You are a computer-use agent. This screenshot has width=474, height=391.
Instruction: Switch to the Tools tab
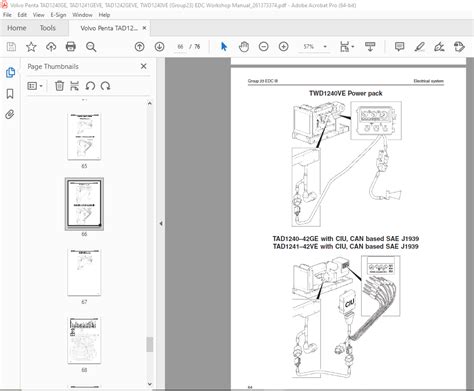pyautogui.click(x=48, y=28)
